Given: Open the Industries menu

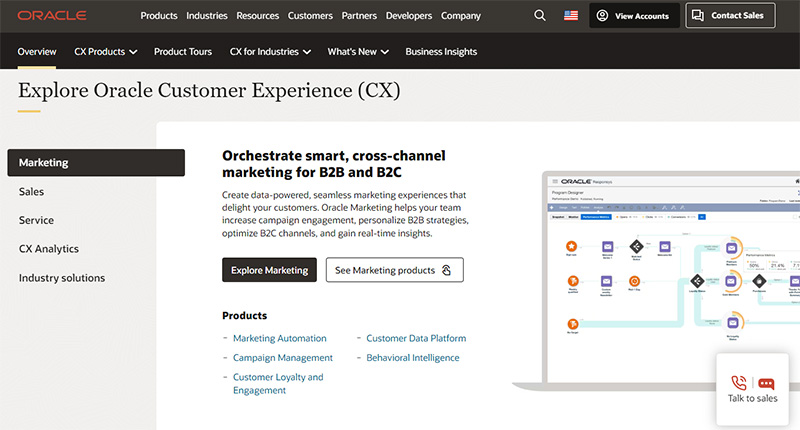Looking at the screenshot, I should (207, 16).
